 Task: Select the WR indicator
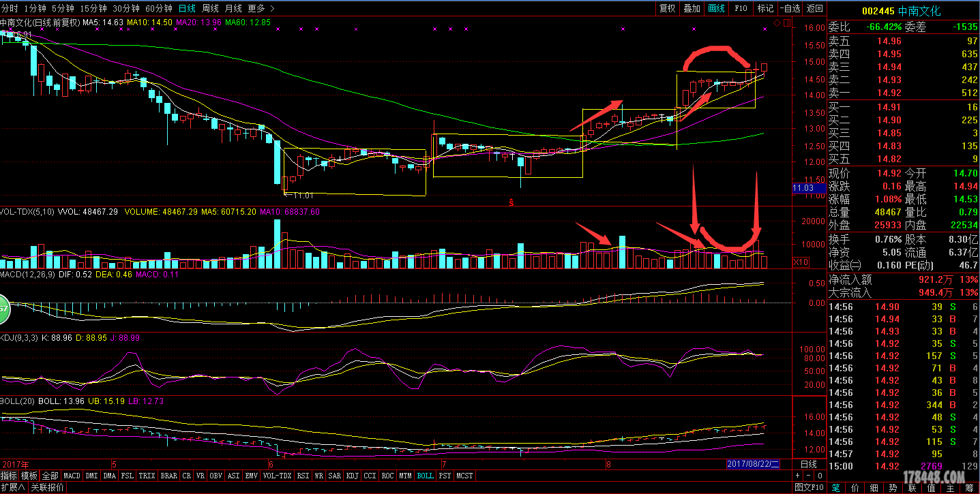(318, 476)
